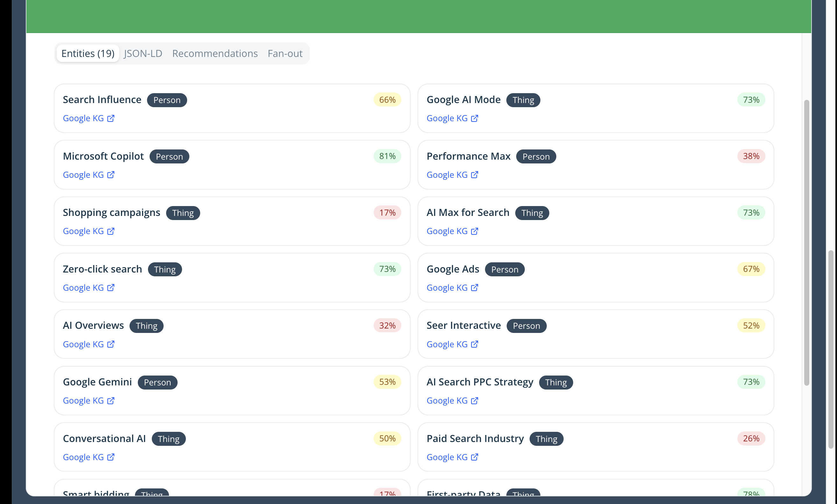837x504 pixels.
Task: Select the "Paid Search Industry" entity name
Action: pyautogui.click(x=475, y=438)
